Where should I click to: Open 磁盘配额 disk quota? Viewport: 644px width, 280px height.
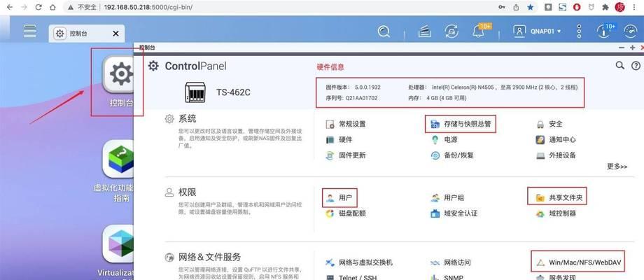click(345, 213)
